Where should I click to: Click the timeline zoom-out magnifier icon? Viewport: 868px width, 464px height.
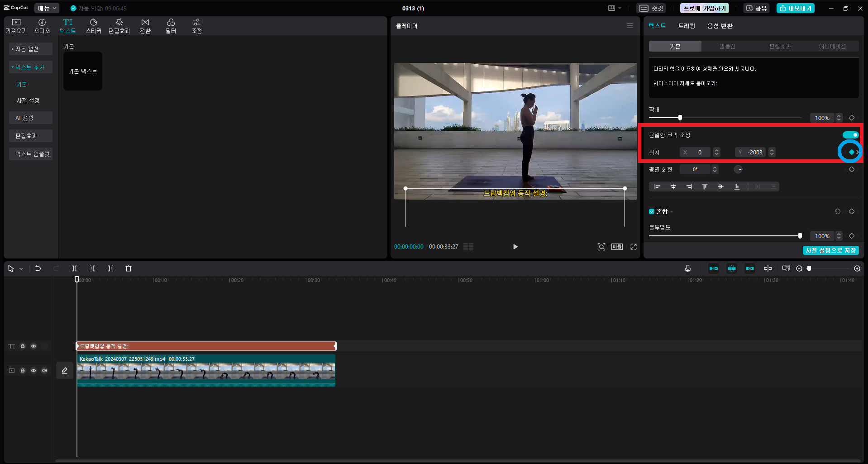[x=799, y=268]
